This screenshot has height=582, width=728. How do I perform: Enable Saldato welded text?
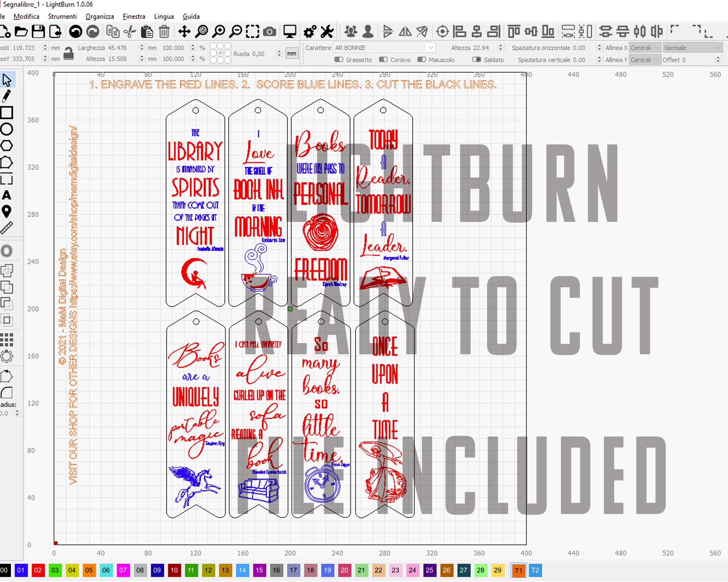click(x=476, y=60)
